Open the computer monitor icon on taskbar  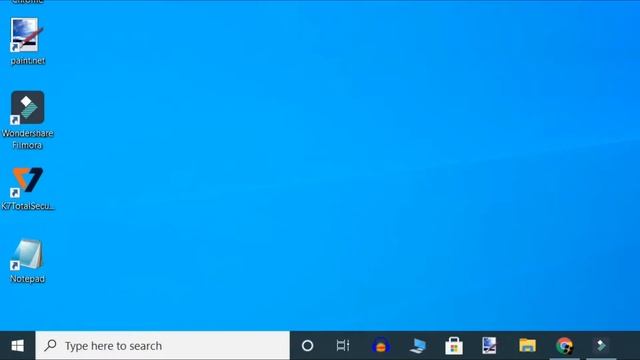(418, 346)
